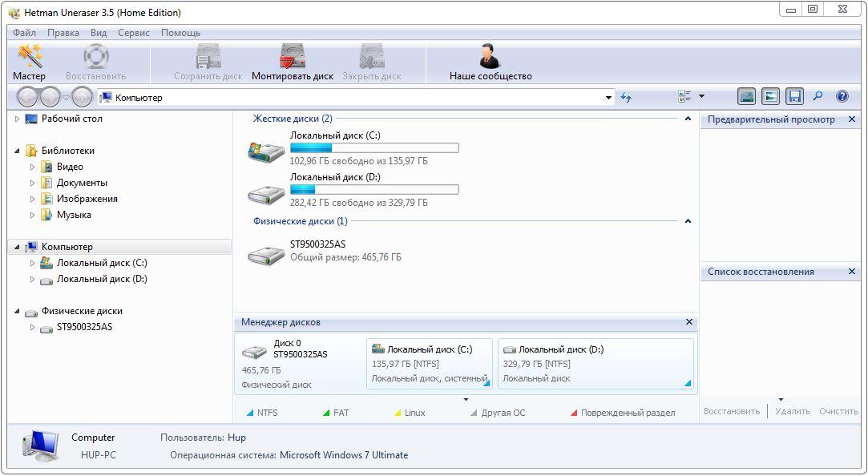Click the Монтировать диск toolbar icon
This screenshot has width=868, height=476.
(293, 56)
